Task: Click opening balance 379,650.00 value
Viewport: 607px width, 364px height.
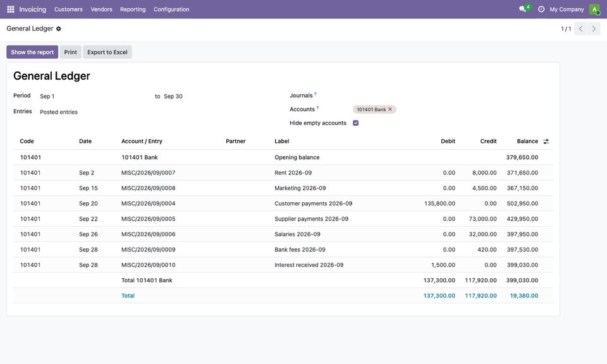Action: (x=522, y=157)
